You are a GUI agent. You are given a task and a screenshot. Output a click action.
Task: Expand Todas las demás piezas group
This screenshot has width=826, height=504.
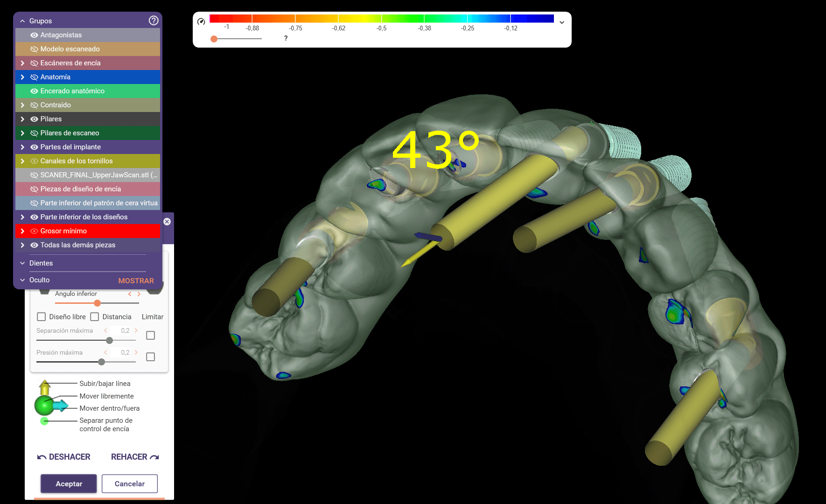(x=22, y=245)
